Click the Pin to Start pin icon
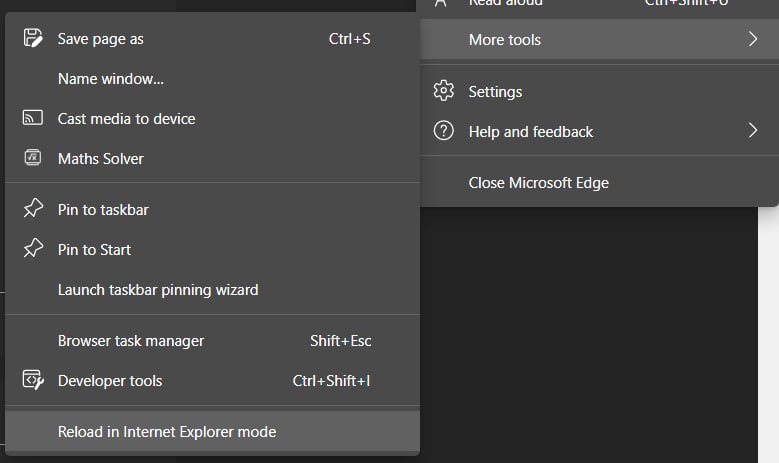Screen dimensions: 779x463 pyautogui.click(x=33, y=248)
